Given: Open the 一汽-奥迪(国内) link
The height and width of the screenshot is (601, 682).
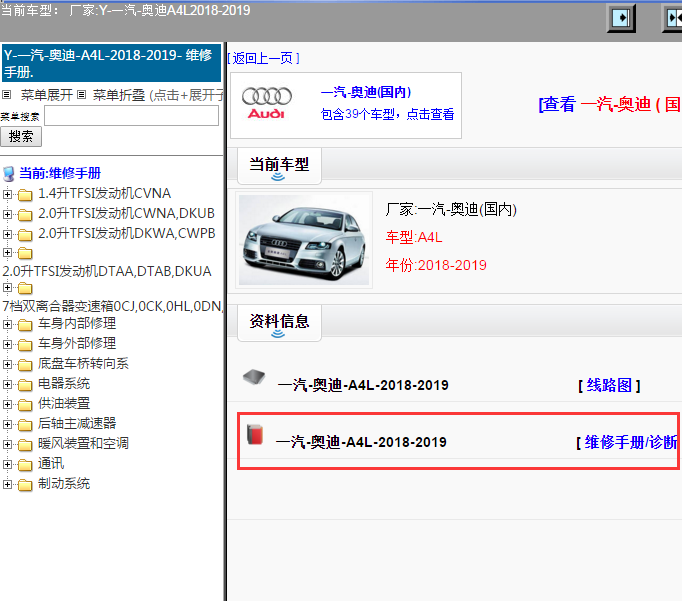Looking at the screenshot, I should coord(366,92).
